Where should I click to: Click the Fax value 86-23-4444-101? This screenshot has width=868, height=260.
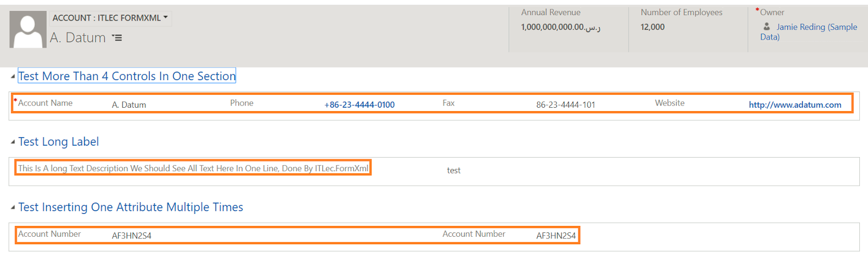point(566,105)
